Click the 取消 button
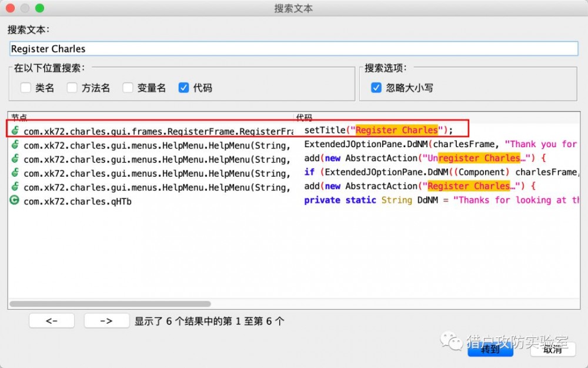This screenshot has width=588, height=368. [553, 349]
